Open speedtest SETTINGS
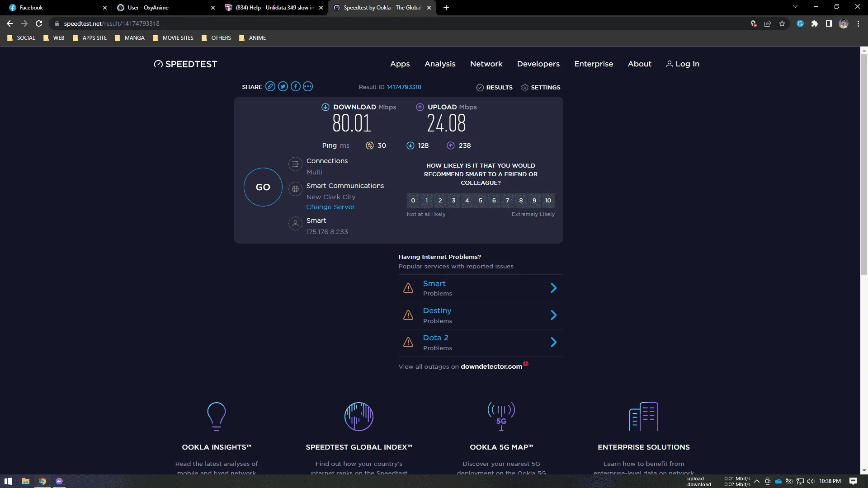The width and height of the screenshot is (868, 488). tap(541, 88)
